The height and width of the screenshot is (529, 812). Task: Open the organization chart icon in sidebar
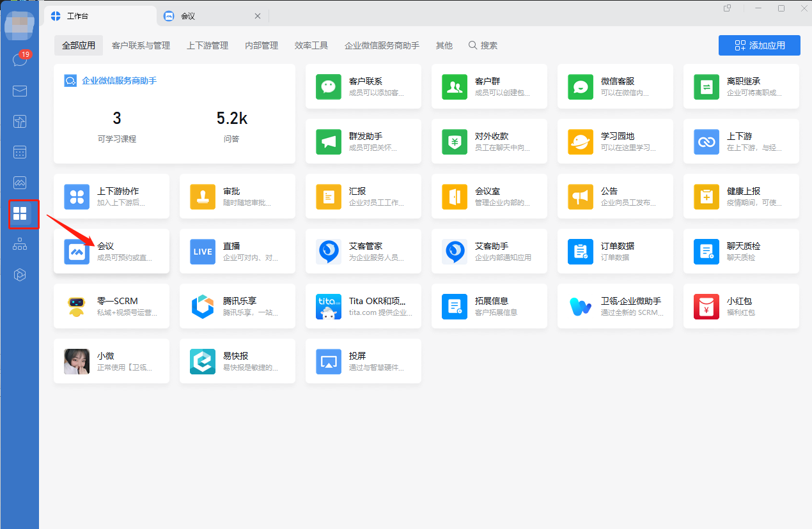[x=19, y=244]
